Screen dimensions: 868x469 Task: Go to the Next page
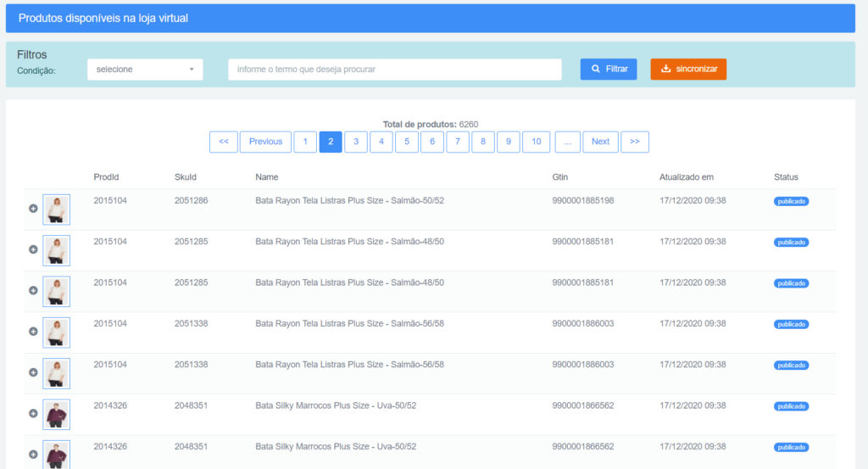600,142
